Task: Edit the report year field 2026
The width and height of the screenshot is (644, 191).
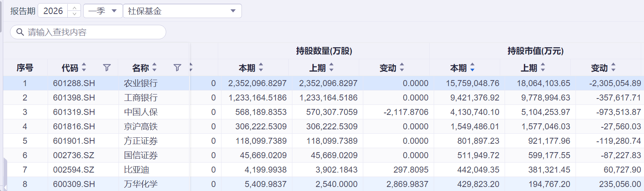Action: click(53, 11)
